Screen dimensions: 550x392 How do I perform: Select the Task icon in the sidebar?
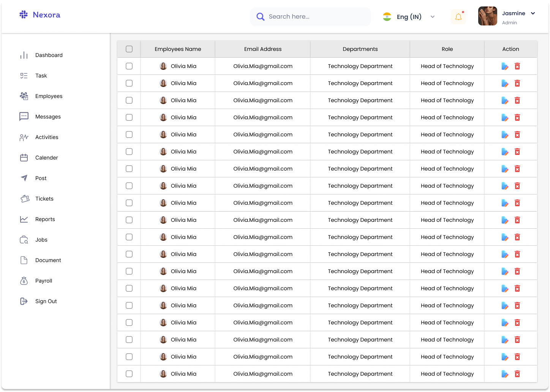(x=24, y=76)
